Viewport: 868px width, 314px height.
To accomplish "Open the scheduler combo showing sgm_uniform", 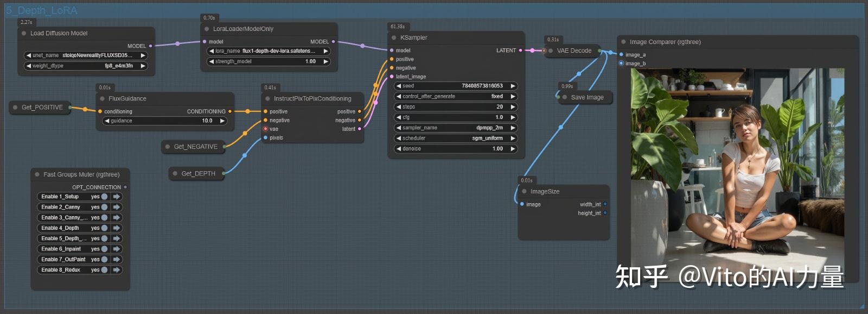I will click(x=455, y=138).
